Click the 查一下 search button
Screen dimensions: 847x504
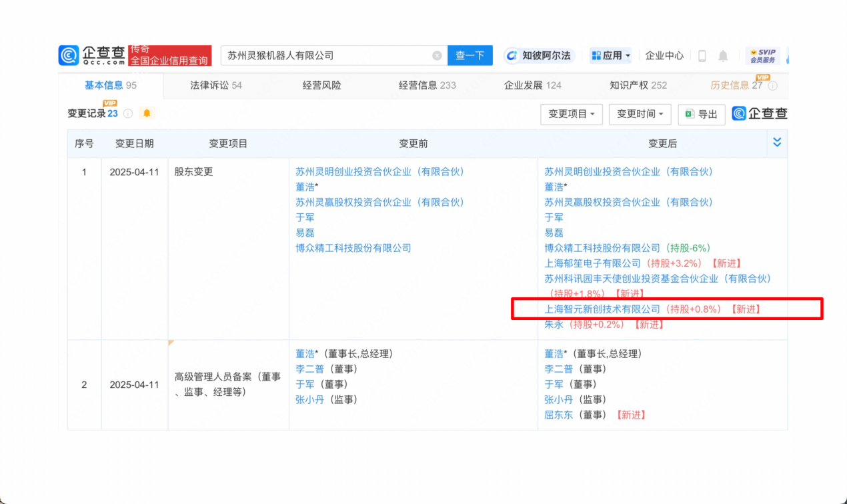coord(470,56)
